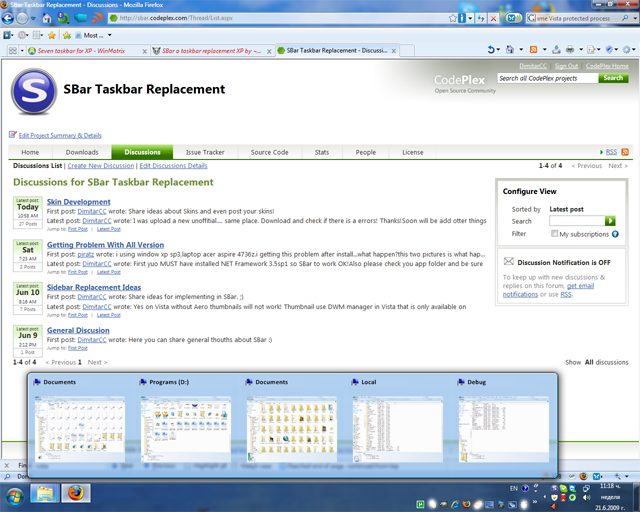Bookmark page with the star icon in address bar
The width and height of the screenshot is (640, 512).
(453, 18)
